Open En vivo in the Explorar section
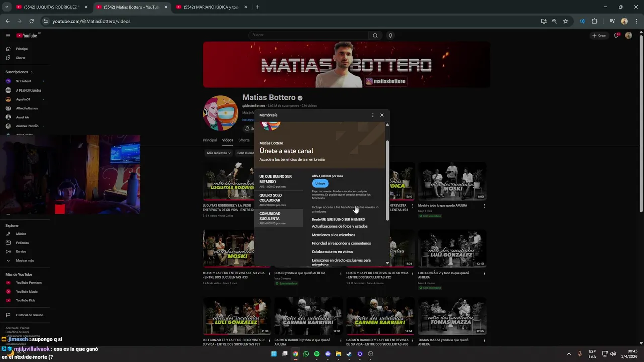This screenshot has width=644, height=362. [21, 251]
